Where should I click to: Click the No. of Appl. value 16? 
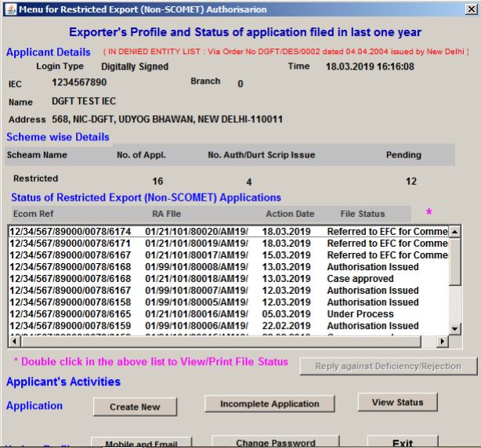point(157,181)
